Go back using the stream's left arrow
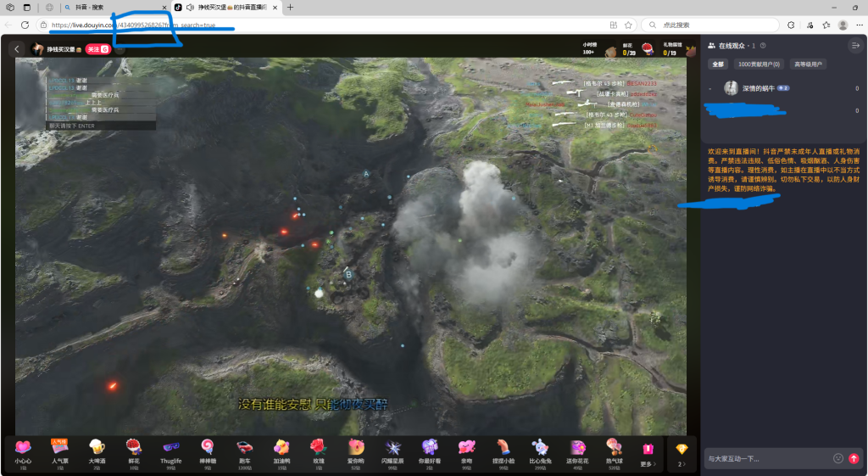Viewport: 868px width, 476px height. [17, 49]
